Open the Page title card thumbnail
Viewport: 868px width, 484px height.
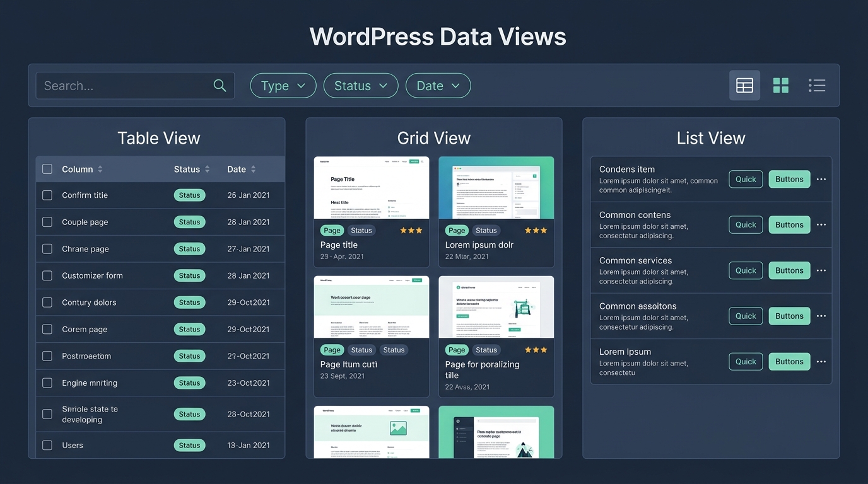coord(372,188)
